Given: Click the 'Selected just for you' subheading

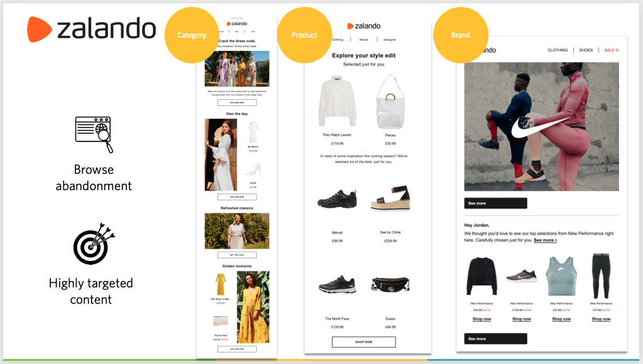Looking at the screenshot, I should point(364,65).
